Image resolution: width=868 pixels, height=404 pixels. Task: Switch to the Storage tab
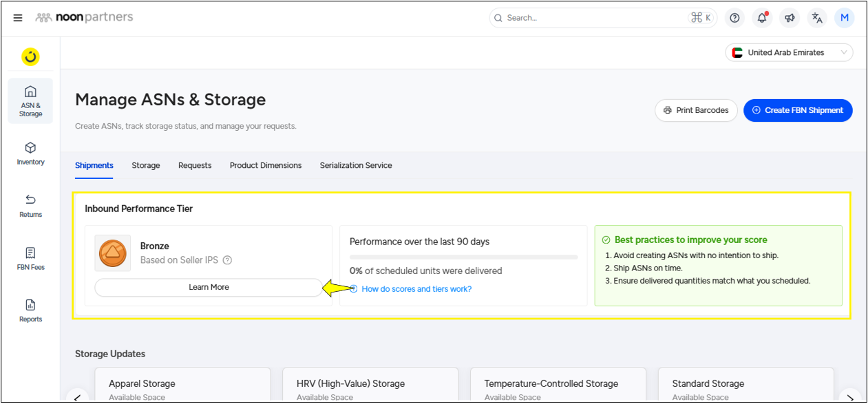(x=146, y=165)
